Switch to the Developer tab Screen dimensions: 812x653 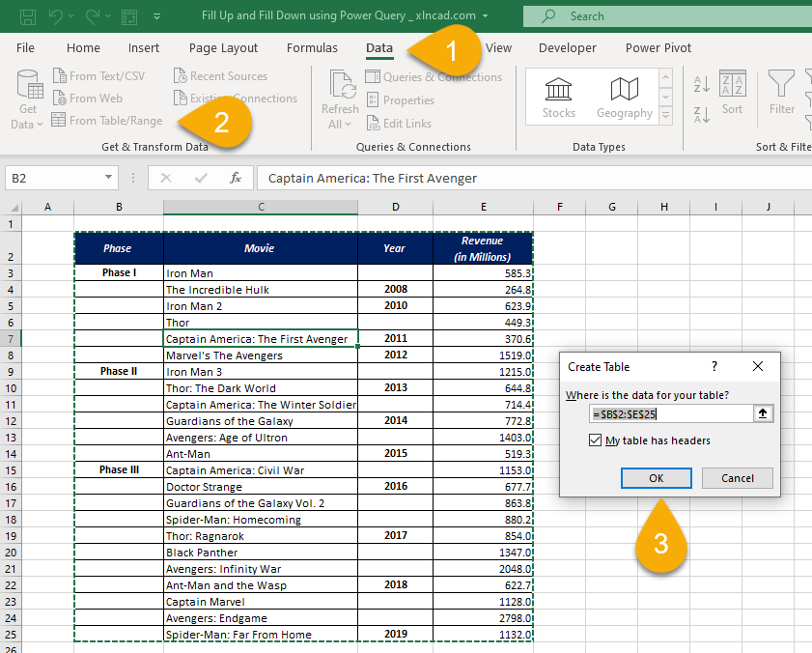click(x=568, y=47)
